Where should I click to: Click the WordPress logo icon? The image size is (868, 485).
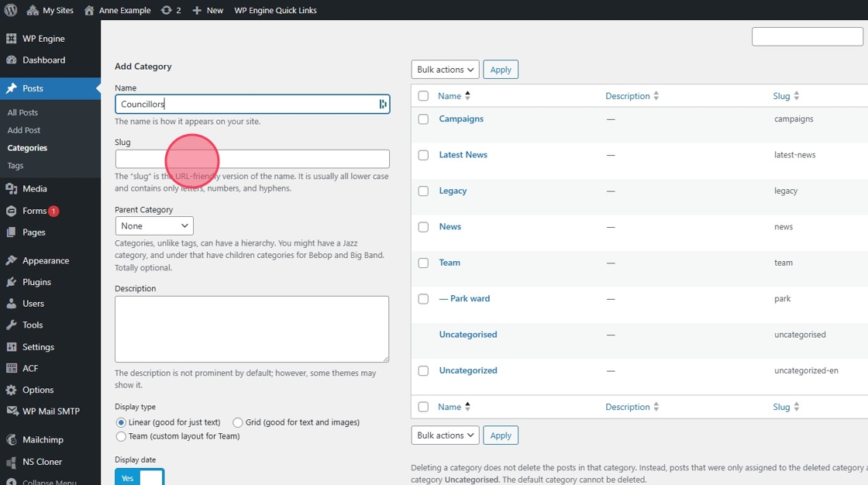click(11, 10)
